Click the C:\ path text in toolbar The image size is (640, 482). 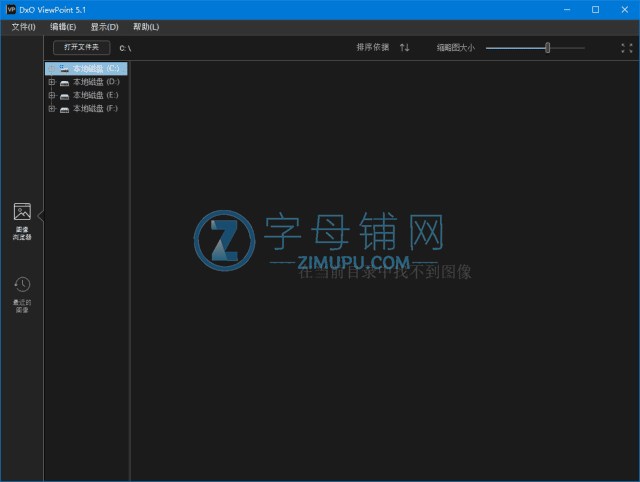click(125, 48)
